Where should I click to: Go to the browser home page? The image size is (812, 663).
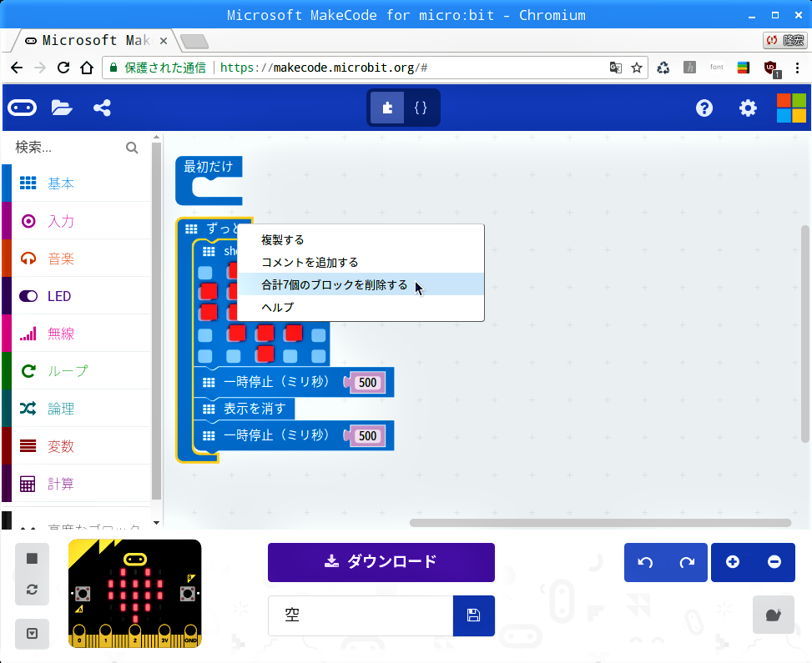point(87,68)
